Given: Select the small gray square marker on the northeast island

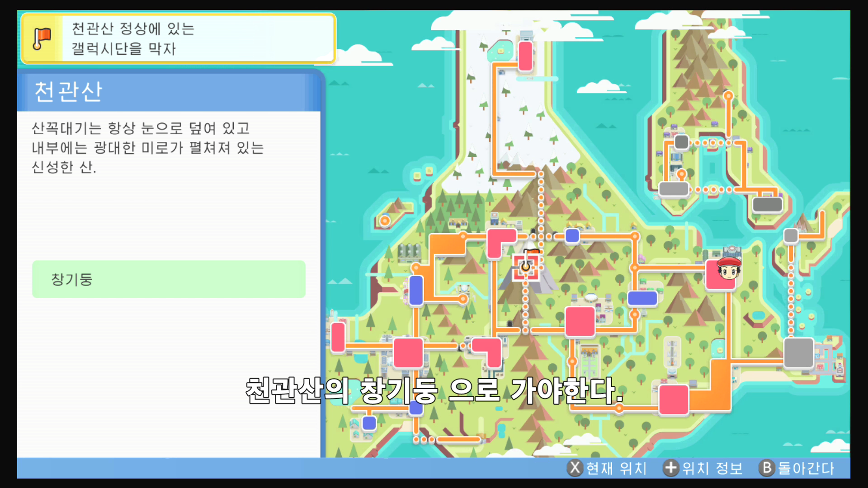Looking at the screenshot, I should 681,142.
